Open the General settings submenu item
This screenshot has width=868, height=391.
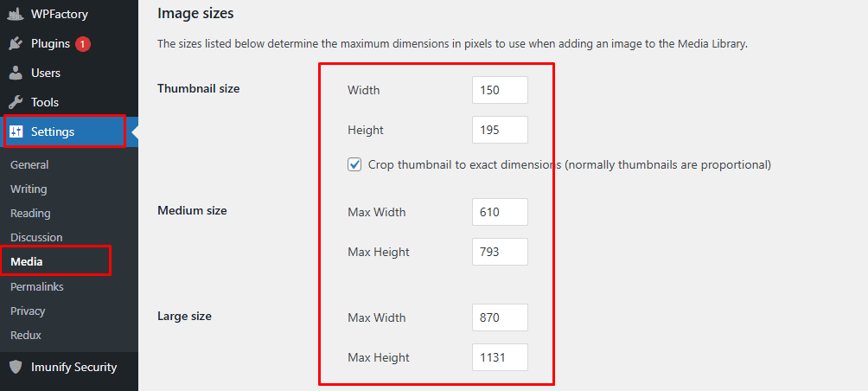[x=29, y=164]
